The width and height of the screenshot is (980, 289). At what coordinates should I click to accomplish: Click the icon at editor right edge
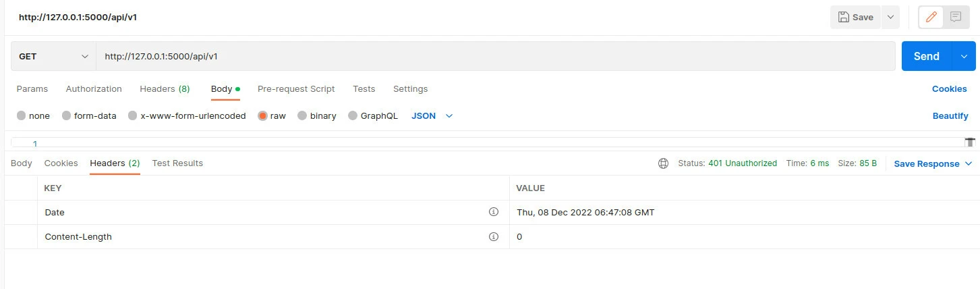[970, 142]
